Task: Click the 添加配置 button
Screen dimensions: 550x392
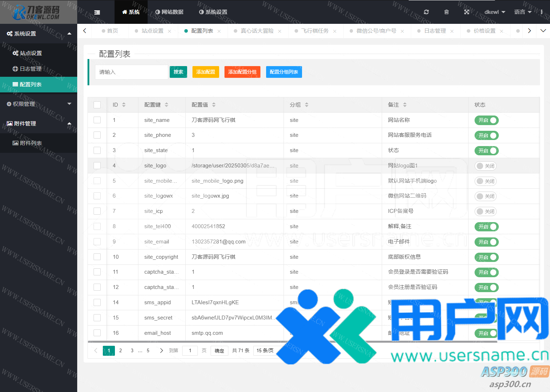Action: point(206,72)
